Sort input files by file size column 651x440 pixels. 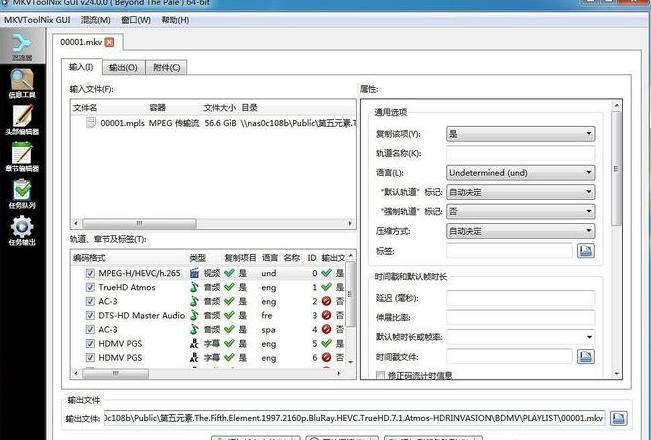click(220, 108)
